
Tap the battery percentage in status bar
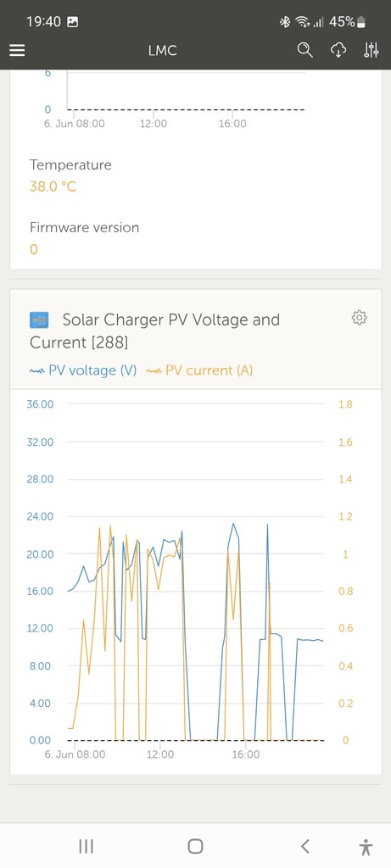pos(342,22)
